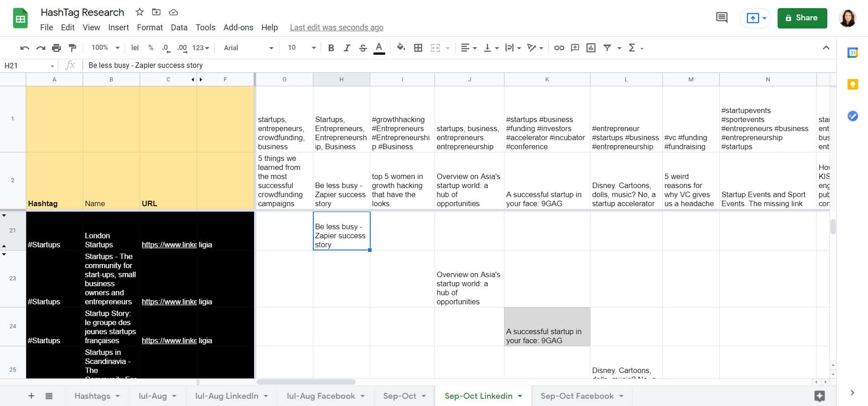Open the Sep-Oct Linkedin tab dropdown arrow

pos(520,396)
